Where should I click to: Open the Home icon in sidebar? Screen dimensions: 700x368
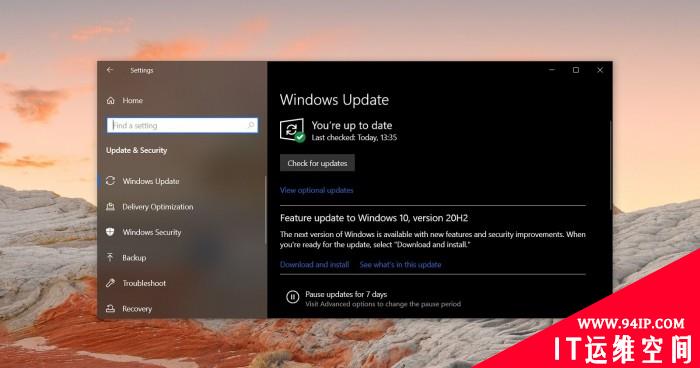pos(111,100)
